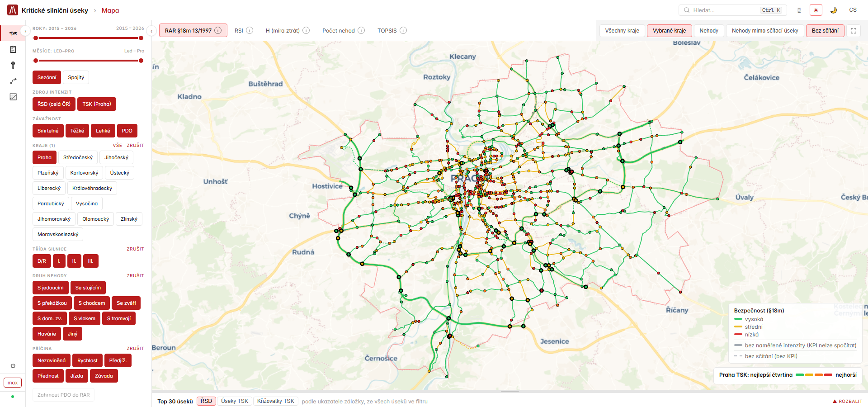Click VŠE to select all regions
The height and width of the screenshot is (407, 868).
pos(118,145)
